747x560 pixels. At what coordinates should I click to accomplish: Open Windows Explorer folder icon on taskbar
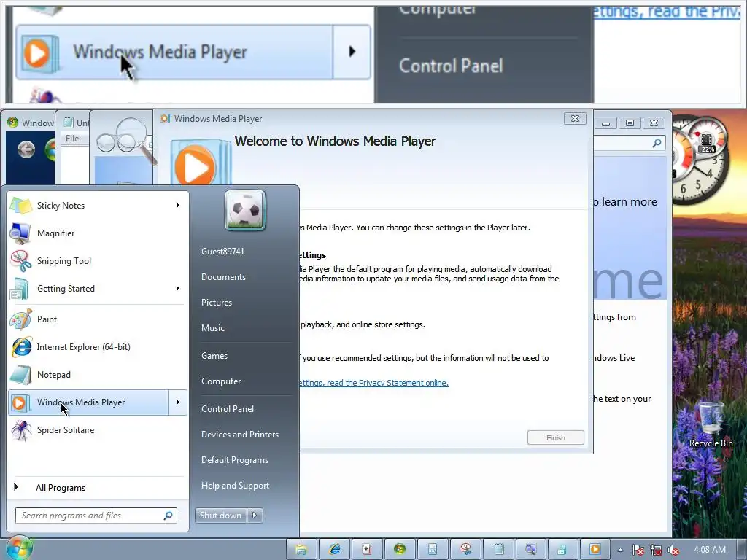pos(301,550)
